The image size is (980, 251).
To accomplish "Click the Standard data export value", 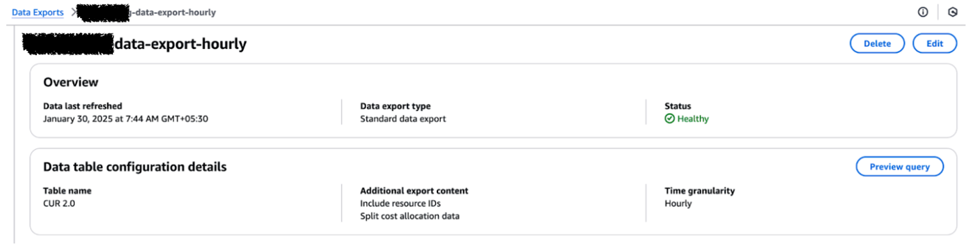I will point(403,119).
